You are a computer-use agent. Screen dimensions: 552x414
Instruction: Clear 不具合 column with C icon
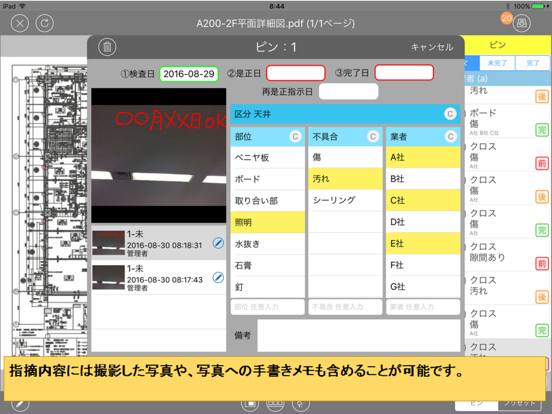click(373, 136)
